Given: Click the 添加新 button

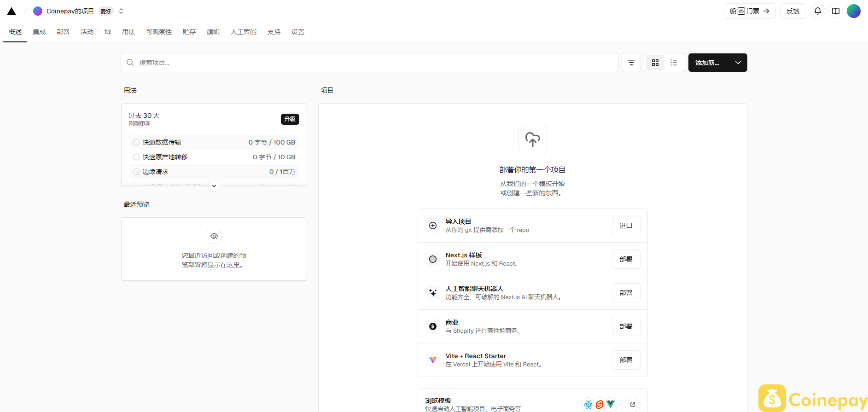Looking at the screenshot, I should 707,63.
